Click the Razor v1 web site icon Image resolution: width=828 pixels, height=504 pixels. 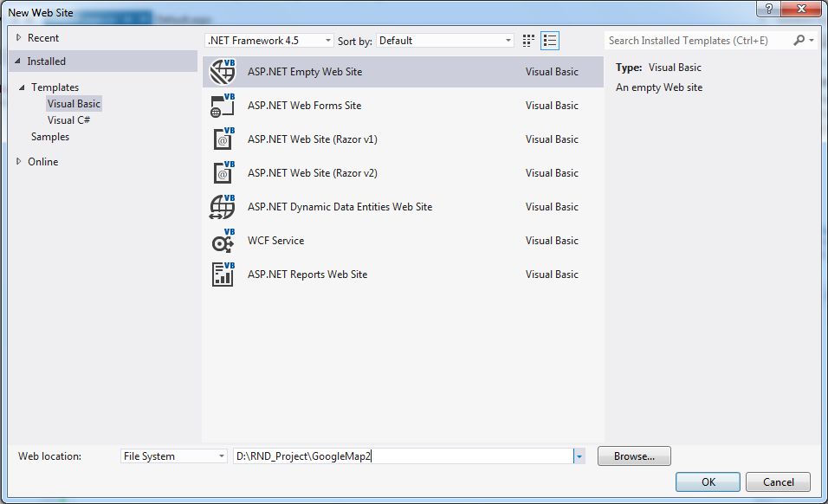point(223,139)
